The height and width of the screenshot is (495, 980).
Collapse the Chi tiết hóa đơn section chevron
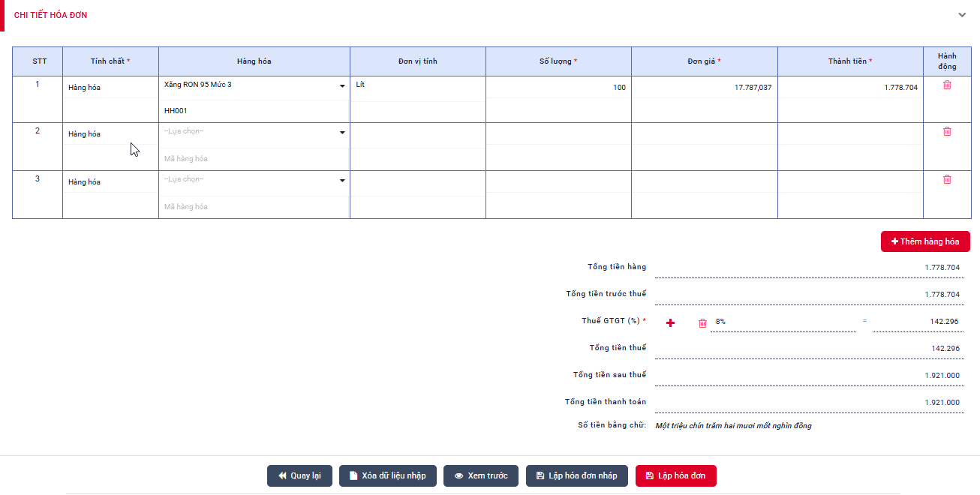click(962, 15)
